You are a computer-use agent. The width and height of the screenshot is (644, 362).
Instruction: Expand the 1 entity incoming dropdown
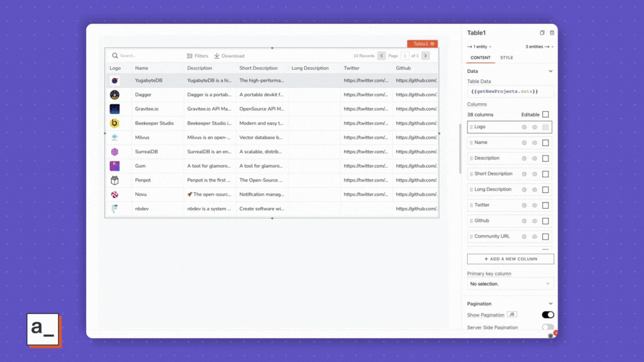(x=479, y=47)
